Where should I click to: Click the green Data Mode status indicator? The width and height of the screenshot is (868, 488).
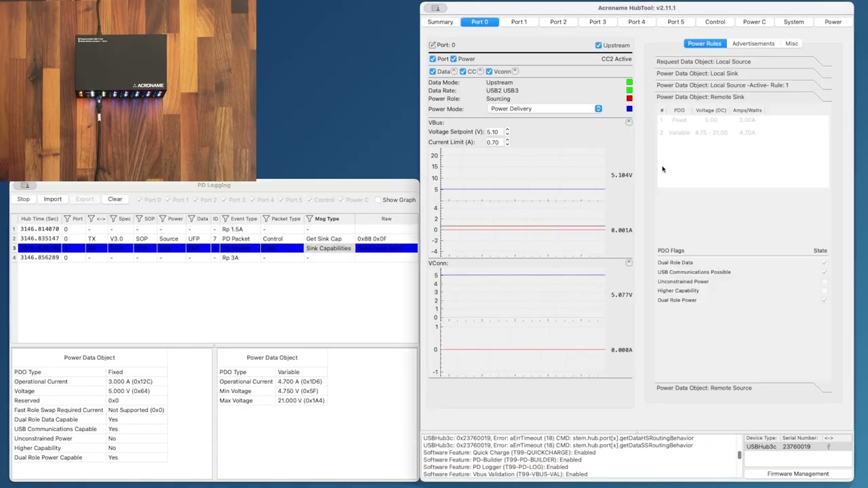pos(629,83)
